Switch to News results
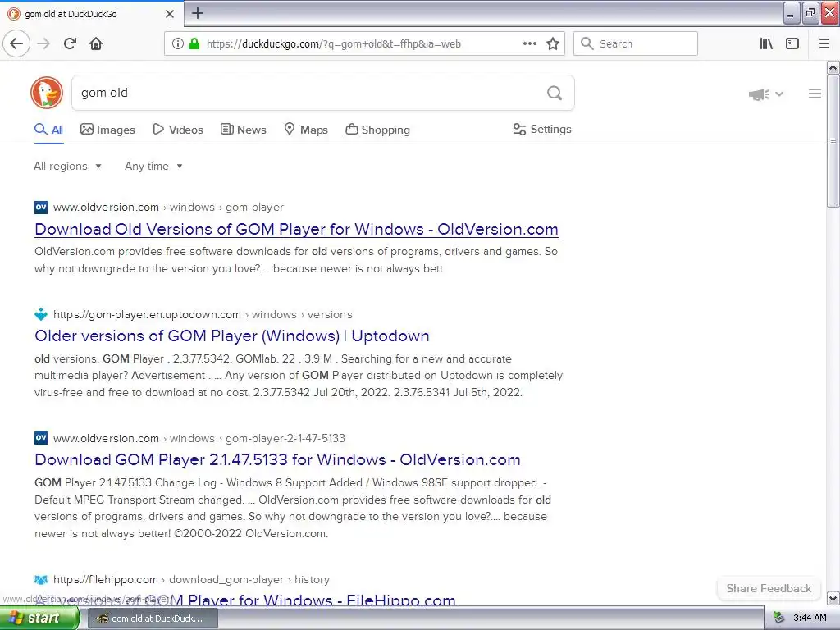This screenshot has height=630, width=840. (243, 130)
